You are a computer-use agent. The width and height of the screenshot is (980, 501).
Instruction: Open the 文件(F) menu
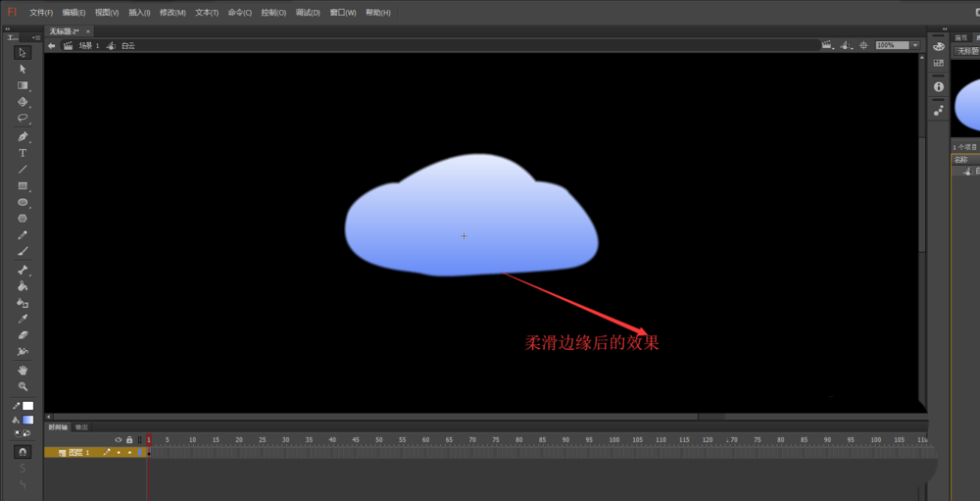pos(41,13)
